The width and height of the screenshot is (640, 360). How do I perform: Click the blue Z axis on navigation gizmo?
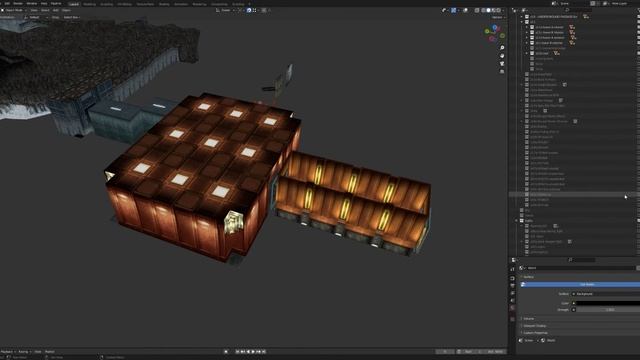pyautogui.click(x=494, y=28)
